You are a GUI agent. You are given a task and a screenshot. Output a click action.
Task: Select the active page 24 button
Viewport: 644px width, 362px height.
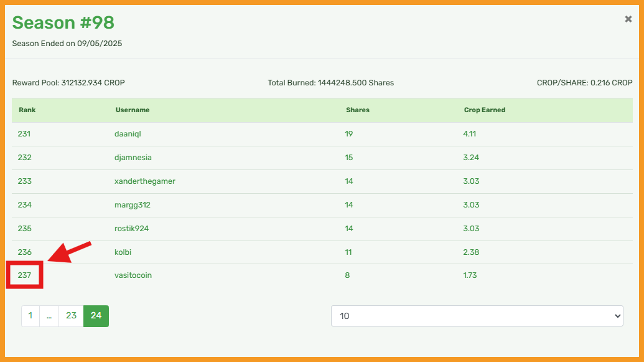[96, 316]
